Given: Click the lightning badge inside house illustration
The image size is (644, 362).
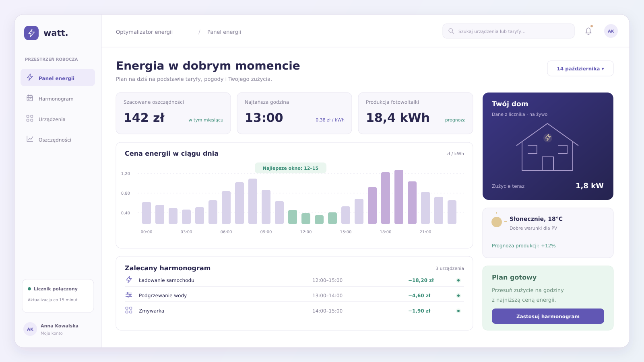Looking at the screenshot, I should pos(548,138).
